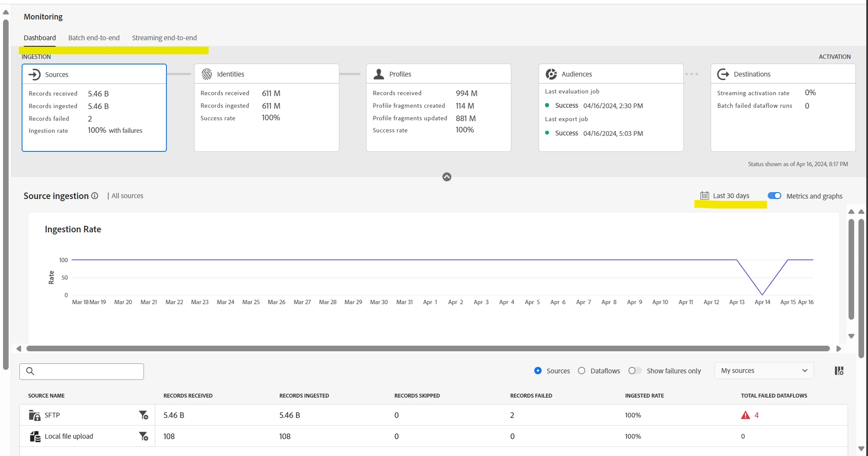
Task: Toggle Metrics and graphs switch
Action: coord(774,196)
